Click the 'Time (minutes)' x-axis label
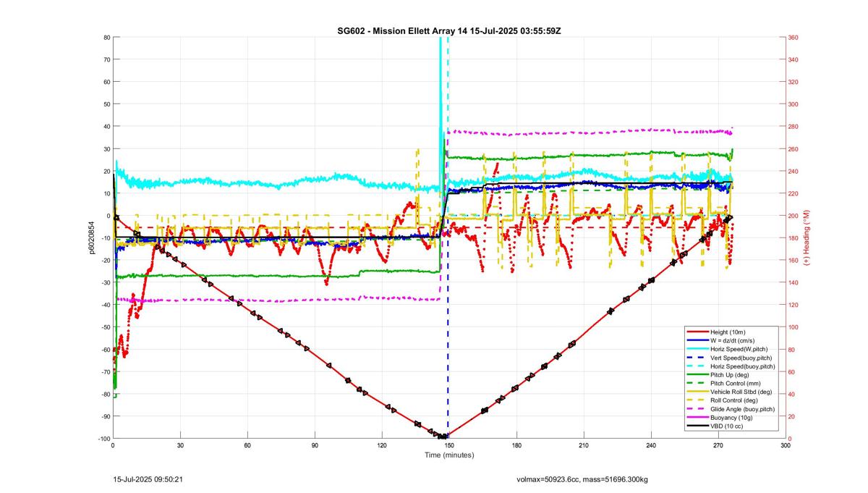Image resolution: width=868 pixels, height=493 pixels. [x=449, y=455]
